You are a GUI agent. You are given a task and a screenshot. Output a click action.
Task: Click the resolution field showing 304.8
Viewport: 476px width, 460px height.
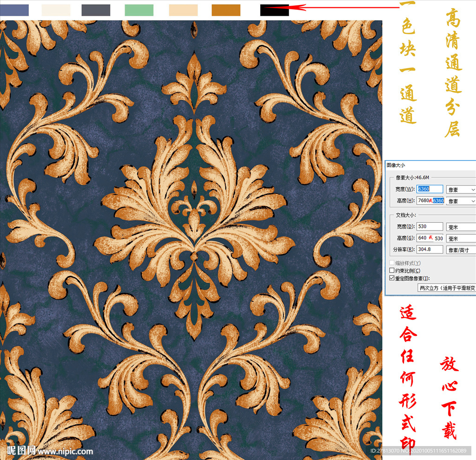point(430,249)
